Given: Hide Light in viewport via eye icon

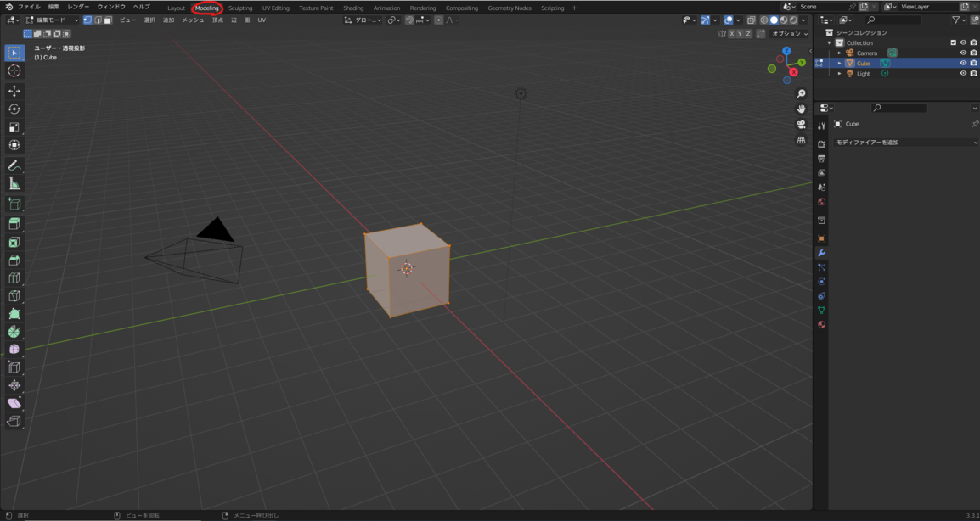Looking at the screenshot, I should click(x=963, y=74).
